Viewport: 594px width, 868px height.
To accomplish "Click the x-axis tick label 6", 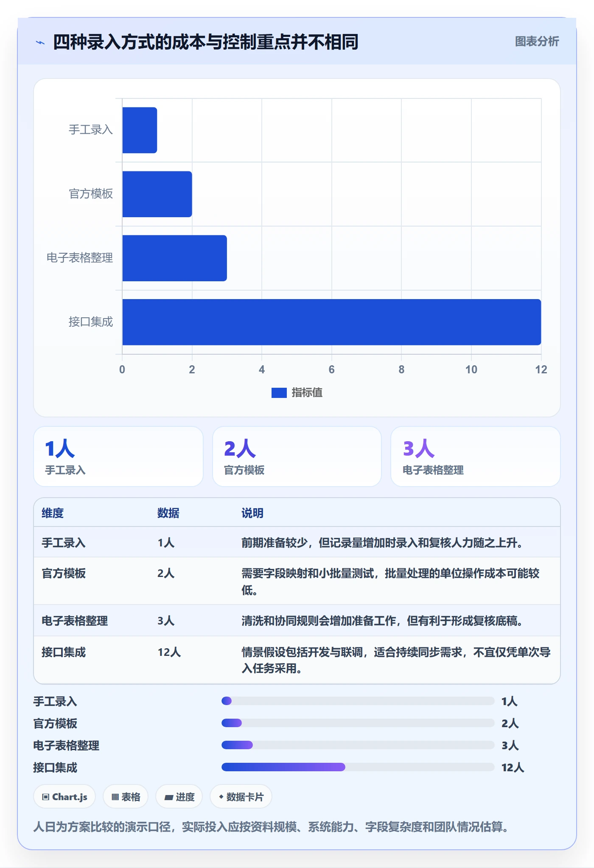I will 332,370.
